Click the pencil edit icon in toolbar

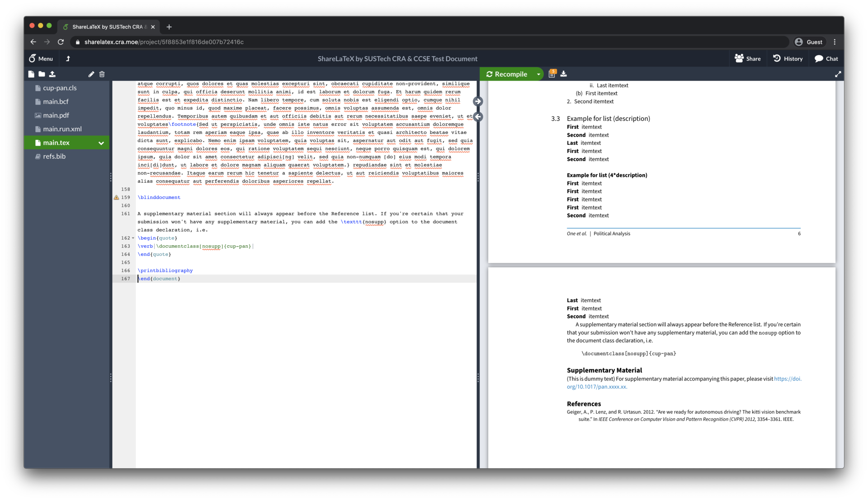click(x=91, y=73)
